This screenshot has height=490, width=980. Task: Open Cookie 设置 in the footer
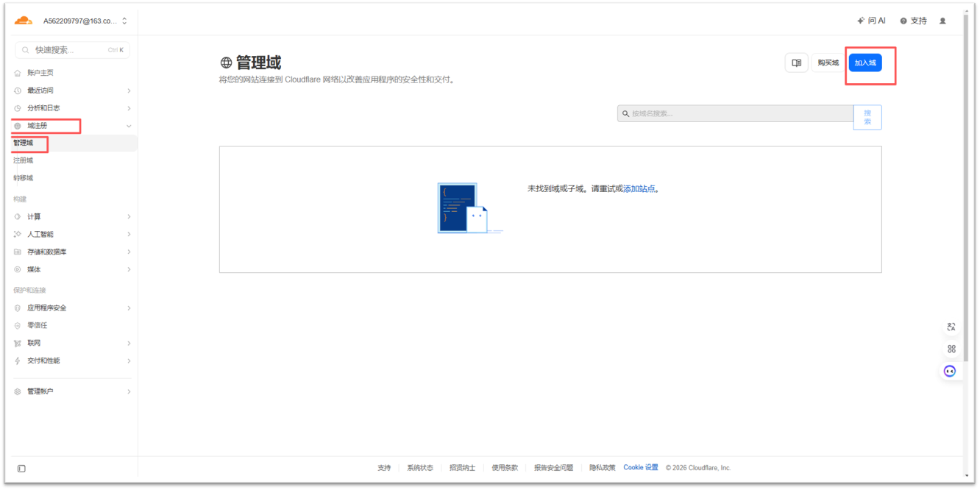point(641,468)
